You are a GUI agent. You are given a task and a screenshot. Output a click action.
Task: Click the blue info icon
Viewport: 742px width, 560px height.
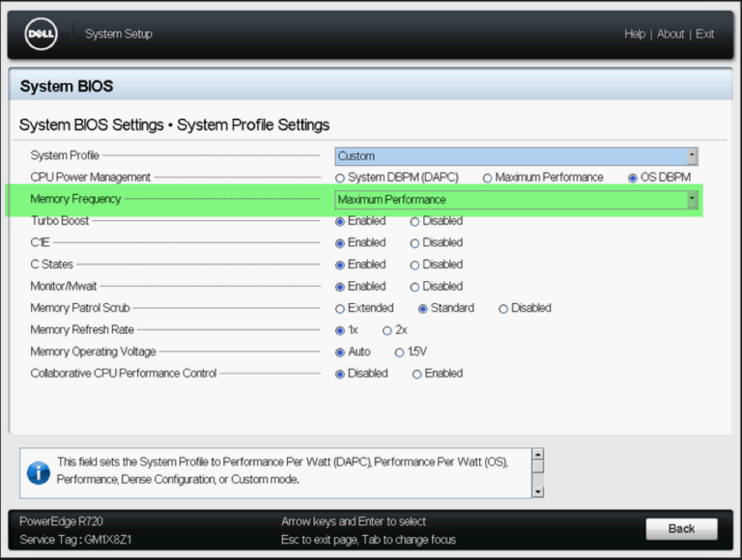click(x=38, y=472)
